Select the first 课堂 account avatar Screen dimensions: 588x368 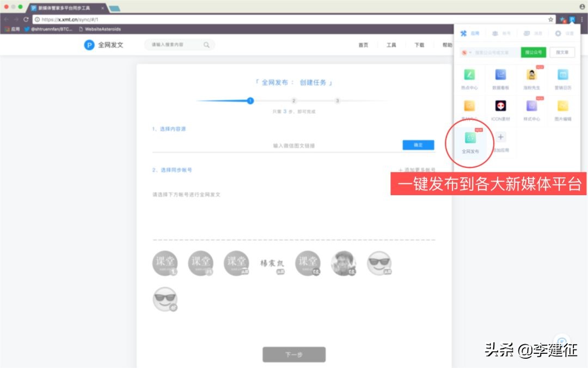tap(165, 263)
